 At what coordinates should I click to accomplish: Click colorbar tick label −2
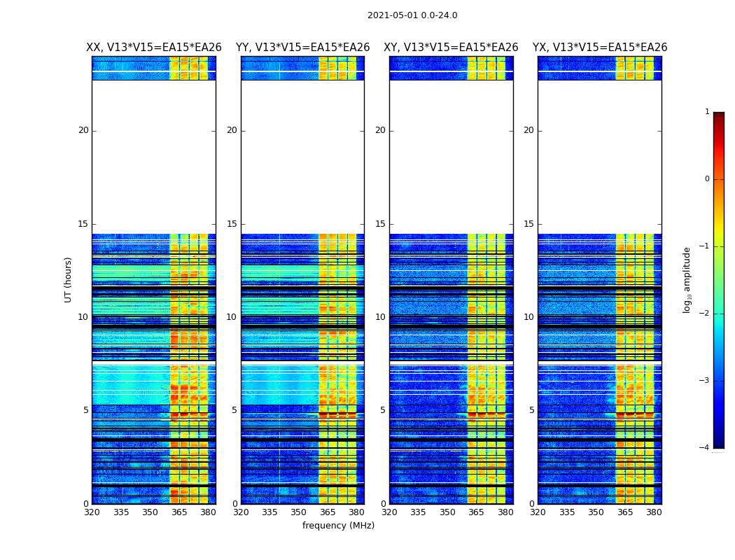(x=704, y=313)
